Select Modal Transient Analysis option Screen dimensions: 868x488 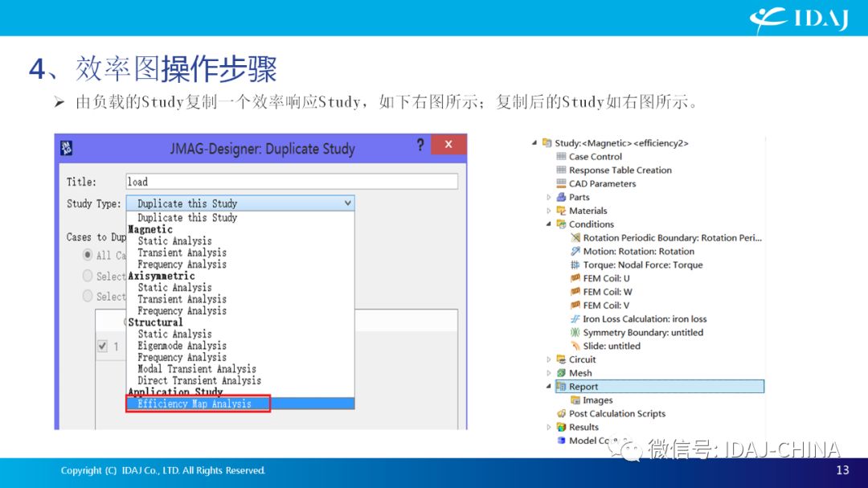(240, 369)
